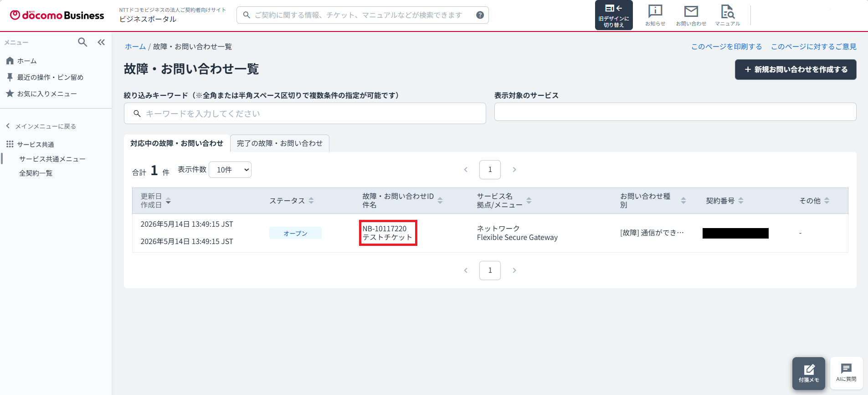Click top pagination page 1 box
Screen dimensions: 868x395
490,170
